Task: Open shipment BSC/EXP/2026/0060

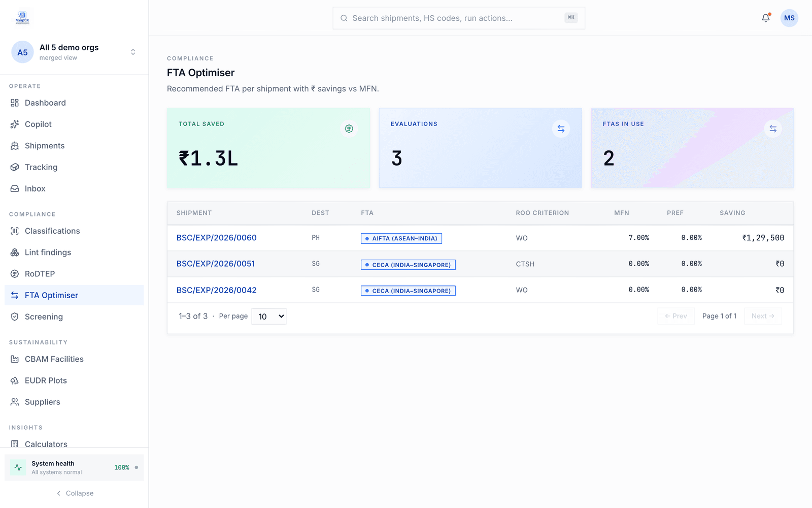Action: pos(216,238)
